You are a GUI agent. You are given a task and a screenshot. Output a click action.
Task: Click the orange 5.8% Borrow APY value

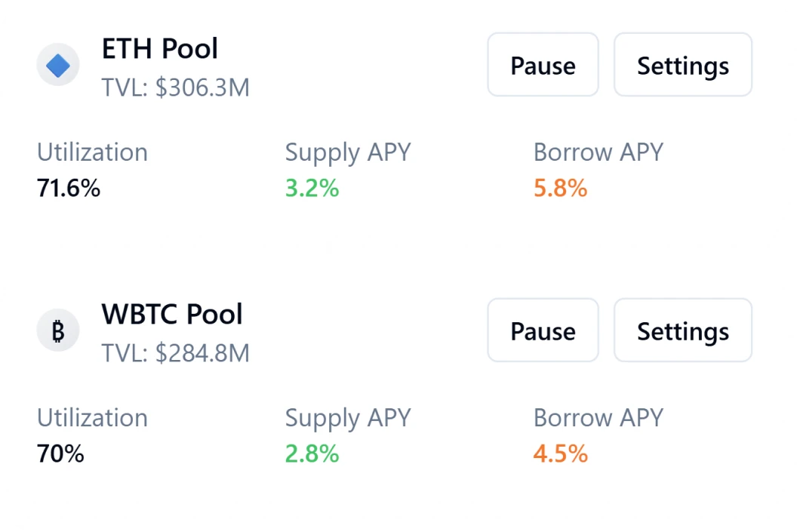[560, 188]
